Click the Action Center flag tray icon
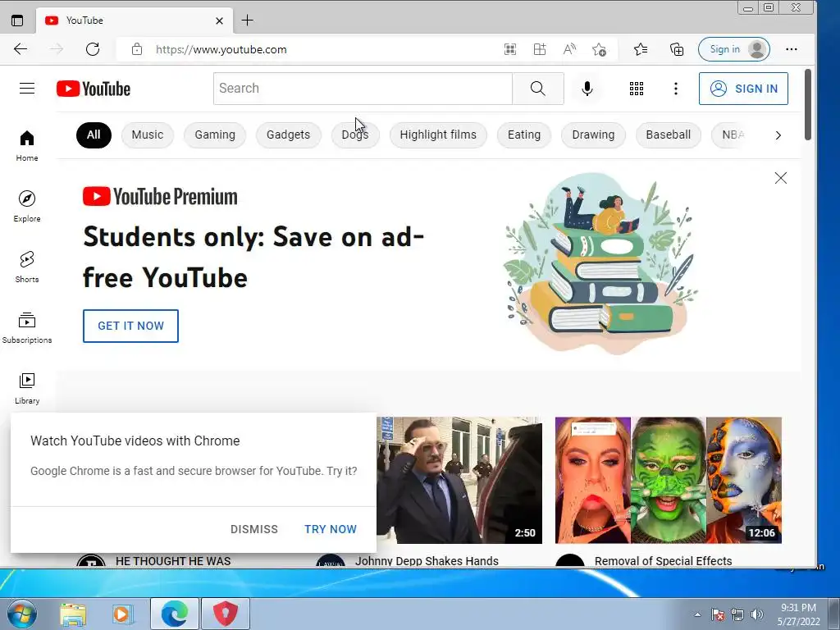The width and height of the screenshot is (840, 630). pos(718,614)
